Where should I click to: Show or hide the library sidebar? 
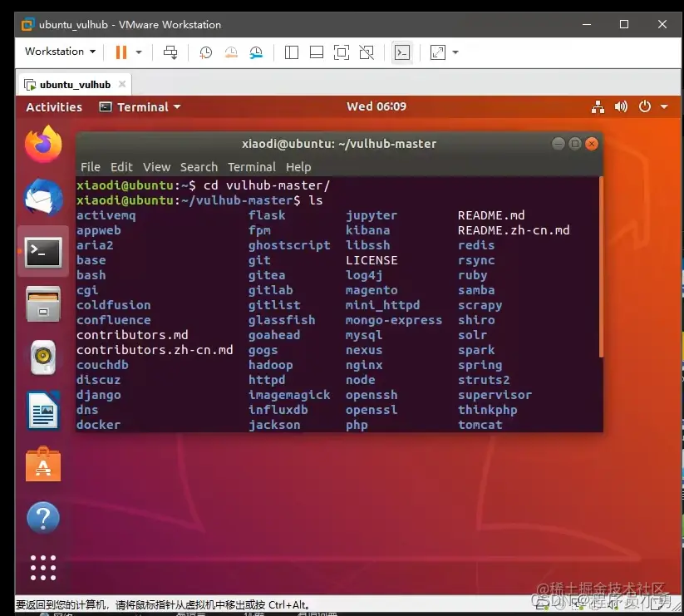pos(292,52)
